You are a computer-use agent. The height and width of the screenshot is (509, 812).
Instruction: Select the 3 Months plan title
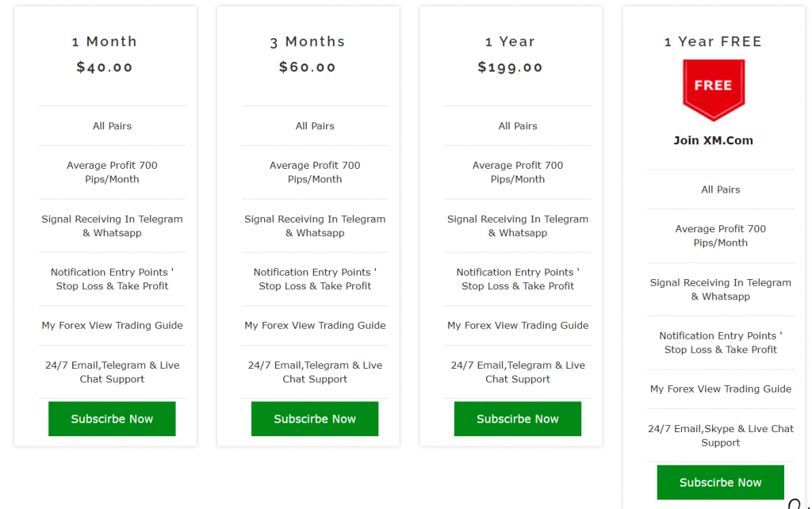point(308,41)
